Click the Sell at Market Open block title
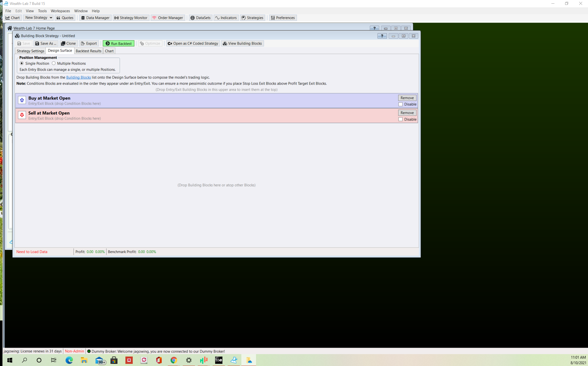The image size is (588, 366). pyautogui.click(x=49, y=113)
